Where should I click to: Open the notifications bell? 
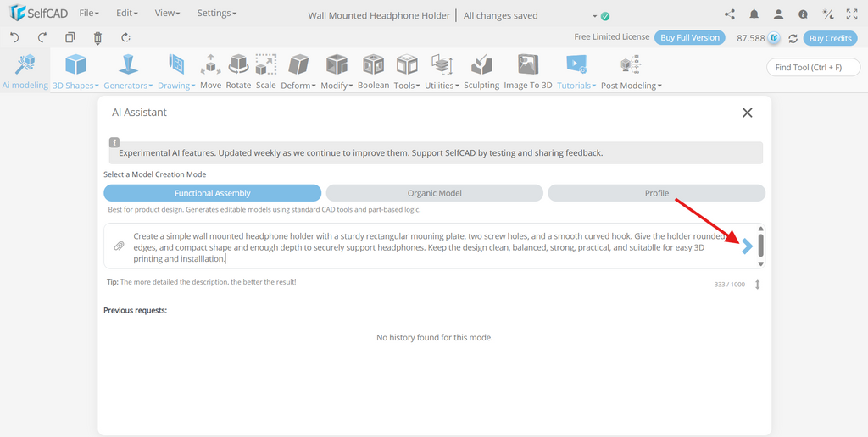click(x=754, y=14)
